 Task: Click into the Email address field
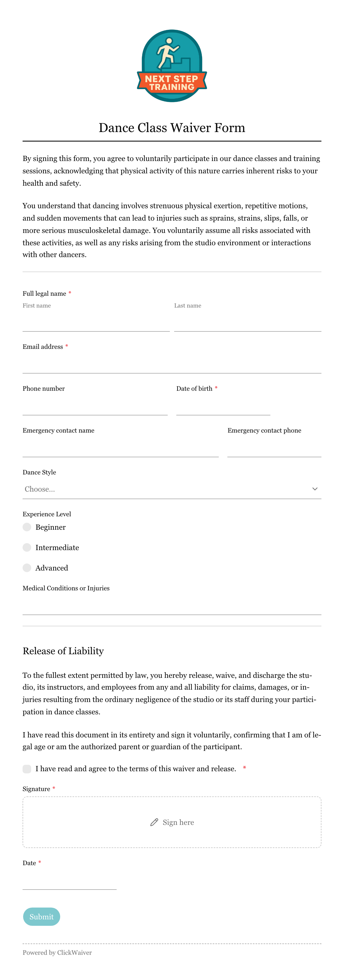click(x=172, y=364)
